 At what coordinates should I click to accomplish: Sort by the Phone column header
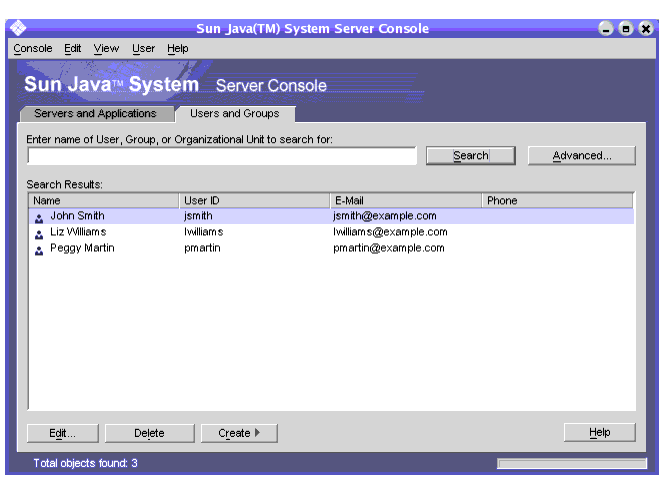tap(558, 201)
